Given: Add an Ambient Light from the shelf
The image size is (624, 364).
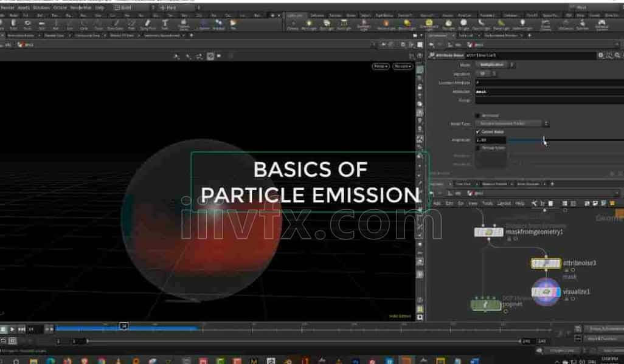Looking at the screenshot, I should point(522,25).
